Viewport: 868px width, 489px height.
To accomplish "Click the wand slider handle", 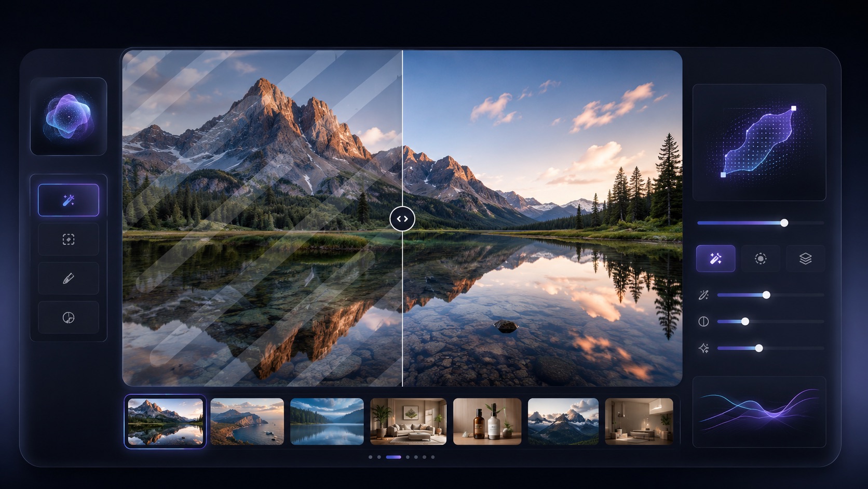I will pyautogui.click(x=766, y=295).
